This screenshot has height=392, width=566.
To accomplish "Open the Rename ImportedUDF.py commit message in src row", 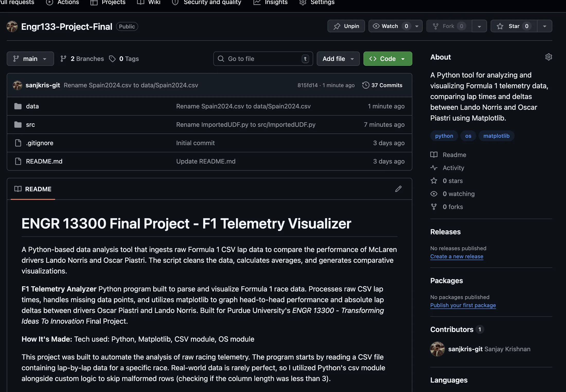I will tap(246, 125).
